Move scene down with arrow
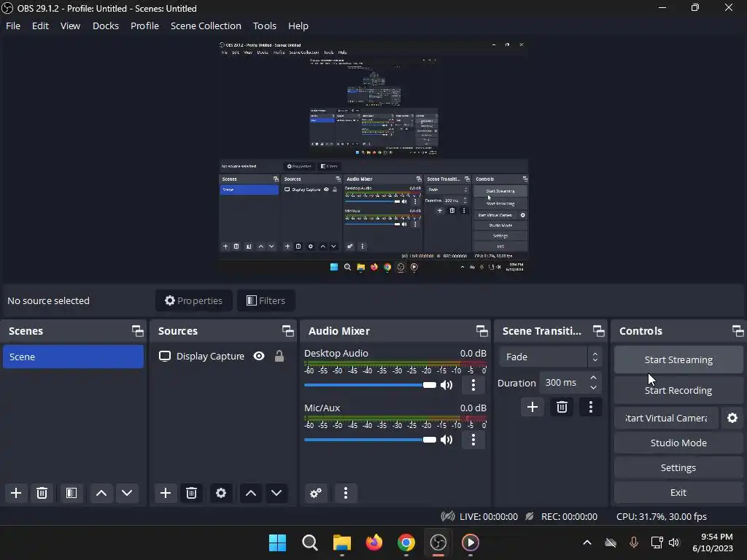Screen dimensions: 747x560 pos(127,493)
